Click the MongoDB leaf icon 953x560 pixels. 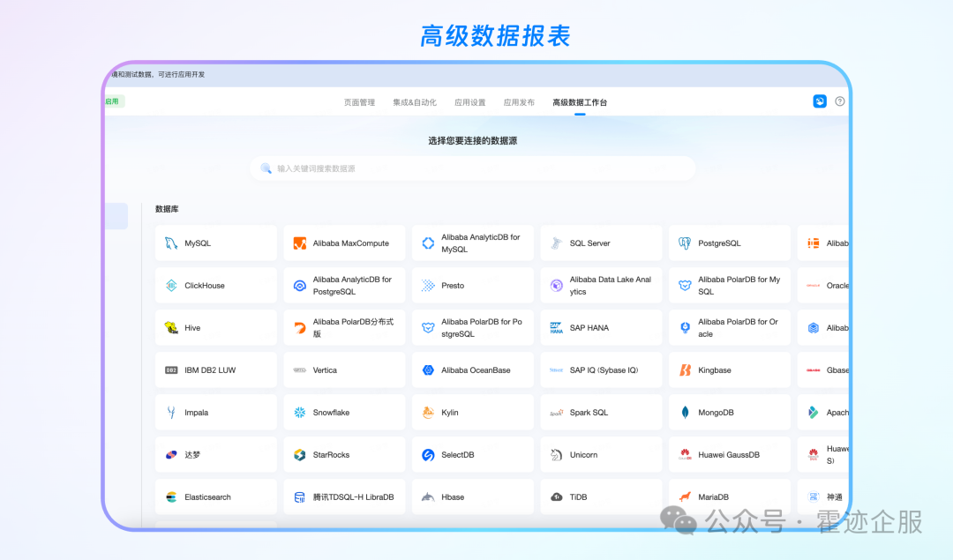point(685,413)
